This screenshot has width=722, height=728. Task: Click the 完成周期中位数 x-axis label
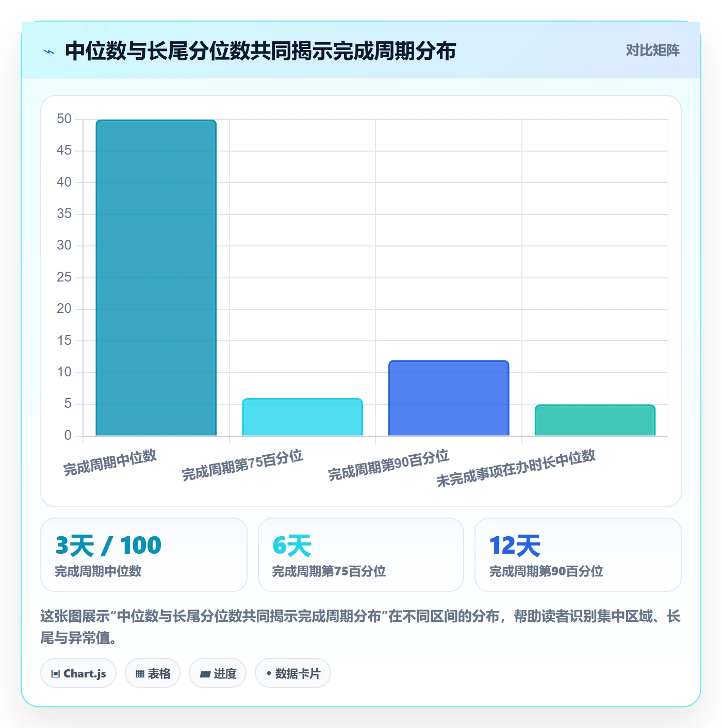110,462
